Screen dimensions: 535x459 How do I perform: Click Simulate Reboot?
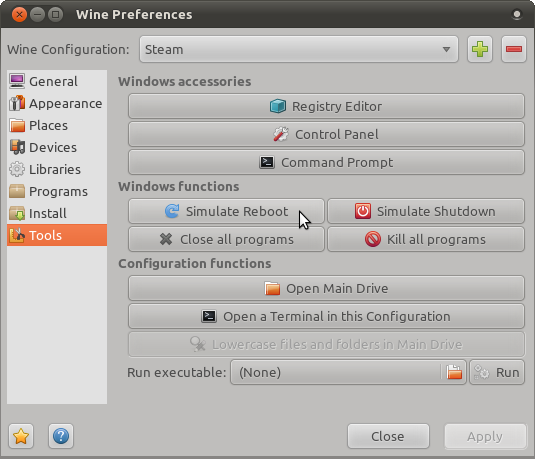[226, 211]
